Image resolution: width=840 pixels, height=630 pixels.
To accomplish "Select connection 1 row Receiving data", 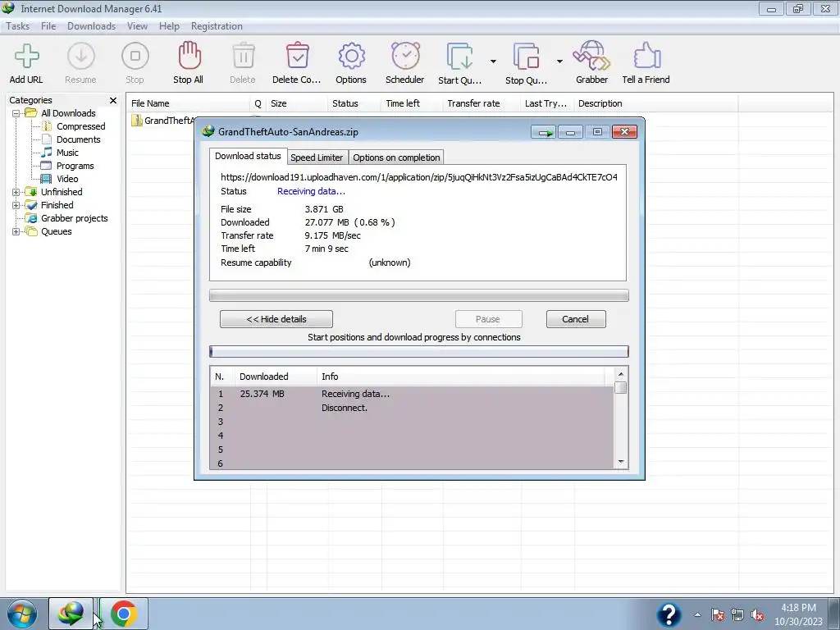I will pyautogui.click(x=412, y=394).
